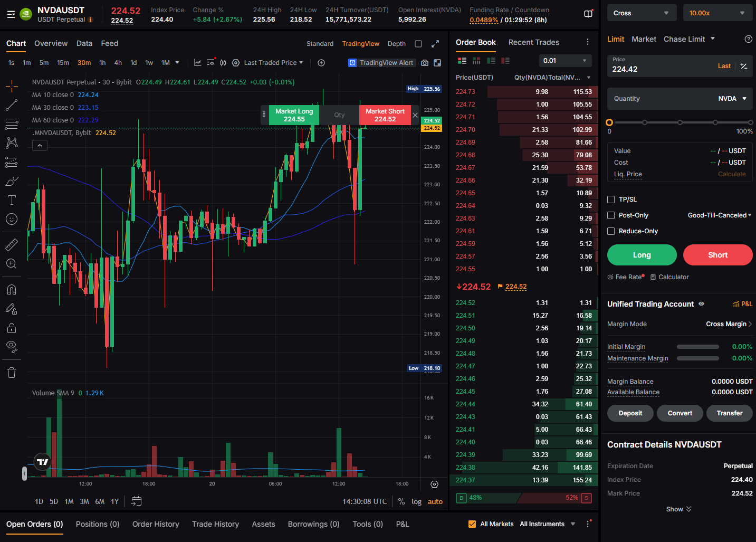Click the Market Long 224.55 button
The width and height of the screenshot is (756, 542).
pos(294,115)
